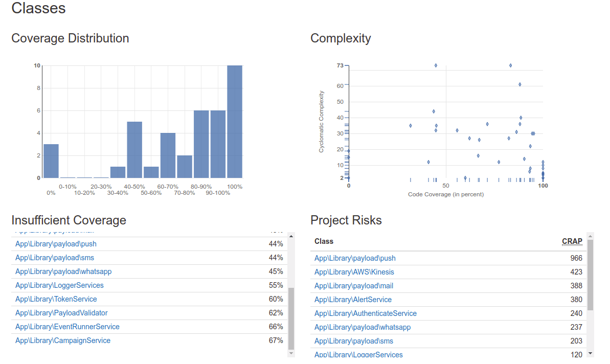The width and height of the screenshot is (610, 364).
Task: Click the 380 CRAP value for AlertService
Action: (576, 300)
